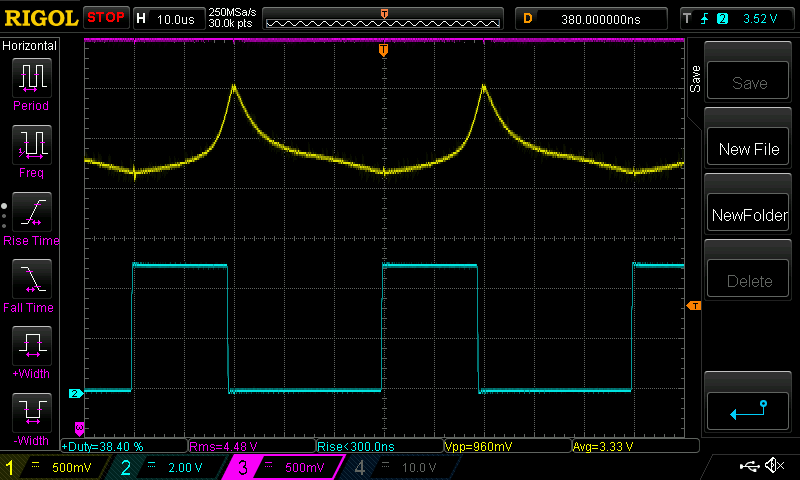
Task: Select the -Width measurement icon
Action: (30, 414)
